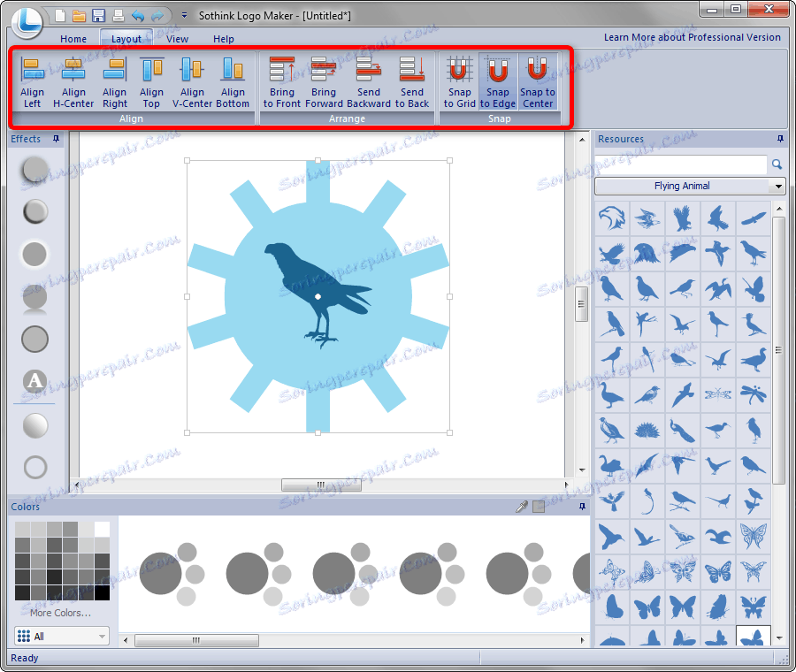Screen dimensions: 796x672
Task: Click Bring Forward icon
Action: point(324,81)
